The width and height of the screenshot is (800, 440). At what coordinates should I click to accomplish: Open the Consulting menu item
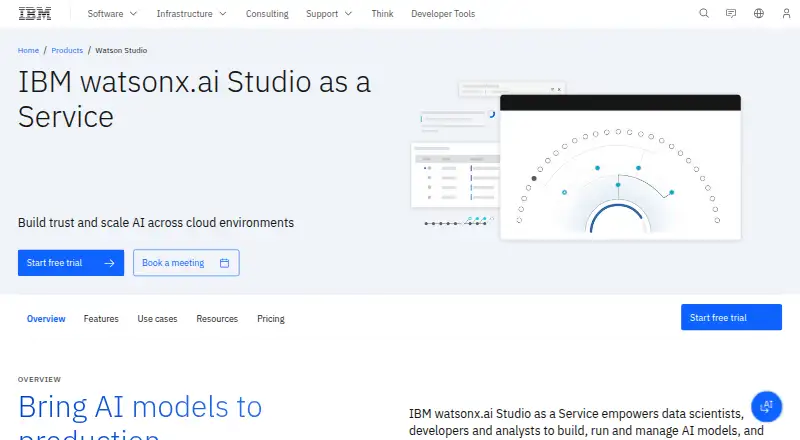tap(267, 14)
